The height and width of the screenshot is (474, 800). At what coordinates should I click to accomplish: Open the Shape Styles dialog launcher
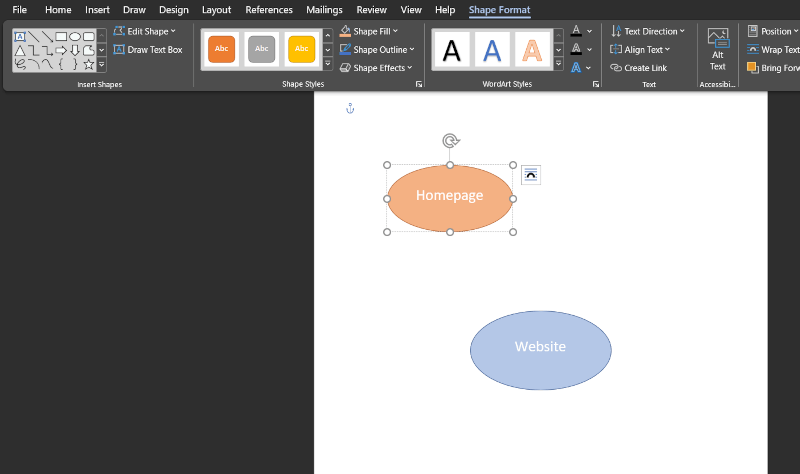point(419,85)
